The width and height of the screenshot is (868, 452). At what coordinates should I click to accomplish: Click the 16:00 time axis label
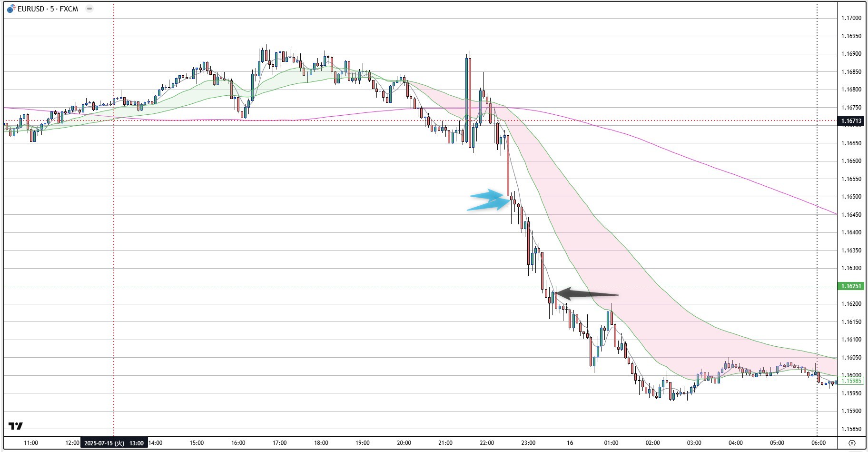238,443
